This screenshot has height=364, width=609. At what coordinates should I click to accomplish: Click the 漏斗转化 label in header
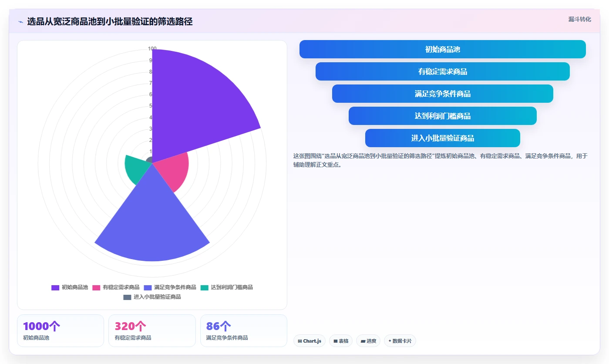[579, 19]
